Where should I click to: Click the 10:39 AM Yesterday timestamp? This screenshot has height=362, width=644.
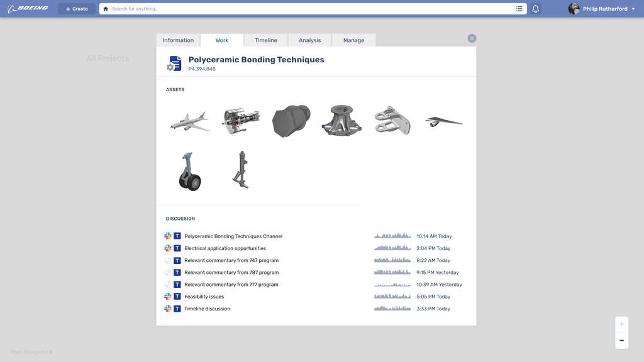(439, 285)
